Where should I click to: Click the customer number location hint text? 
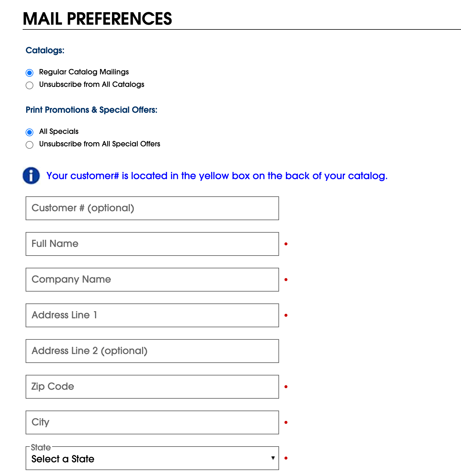[x=217, y=176]
